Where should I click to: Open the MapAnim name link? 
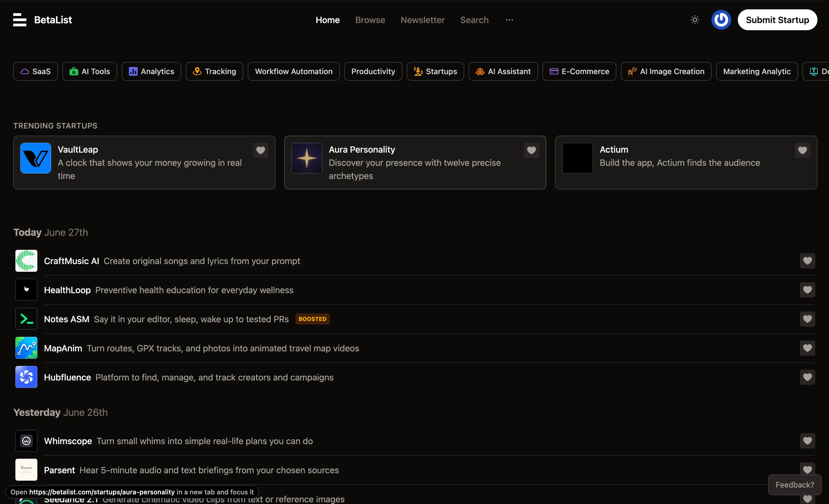pos(63,348)
